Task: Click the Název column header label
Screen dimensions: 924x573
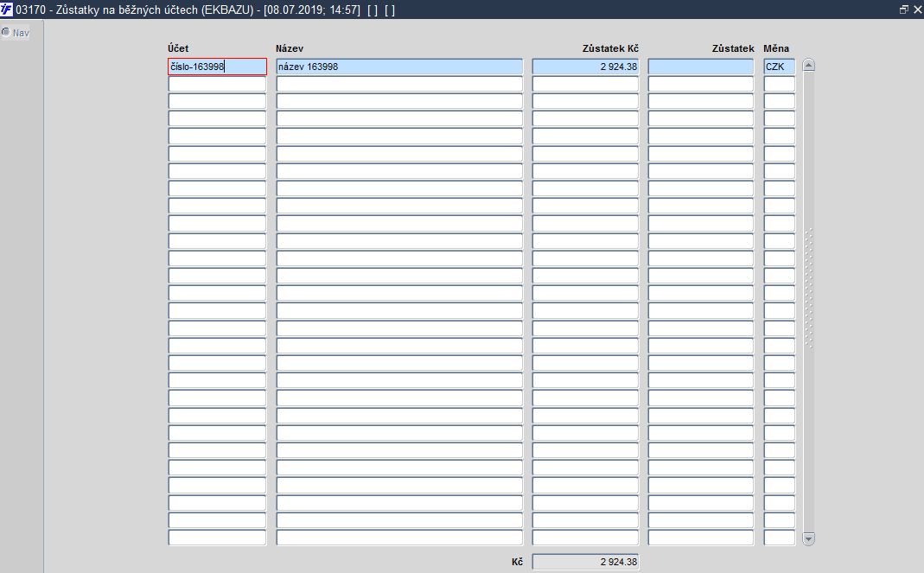Action: pyautogui.click(x=290, y=48)
